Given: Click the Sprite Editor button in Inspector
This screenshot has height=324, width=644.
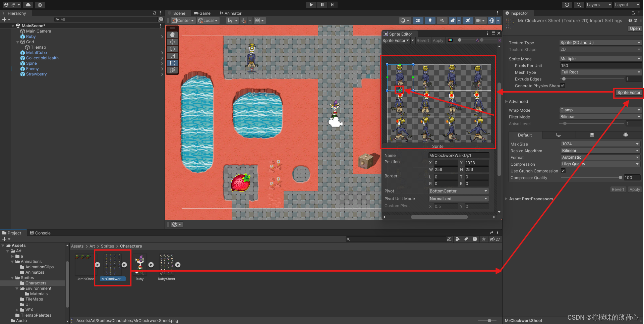Looking at the screenshot, I should tap(628, 93).
